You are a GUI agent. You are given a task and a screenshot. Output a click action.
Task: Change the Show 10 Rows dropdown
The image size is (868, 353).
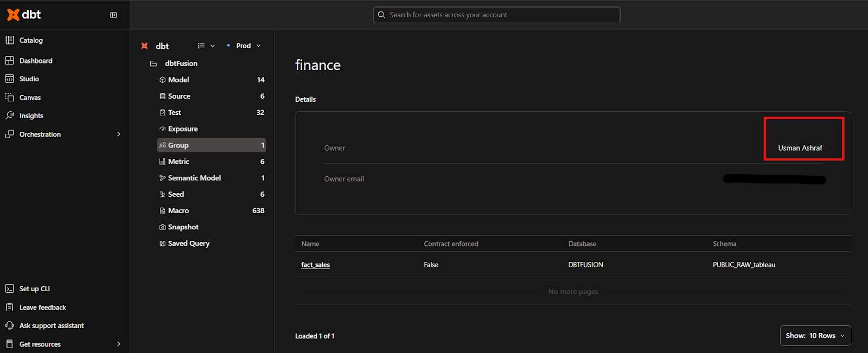815,336
